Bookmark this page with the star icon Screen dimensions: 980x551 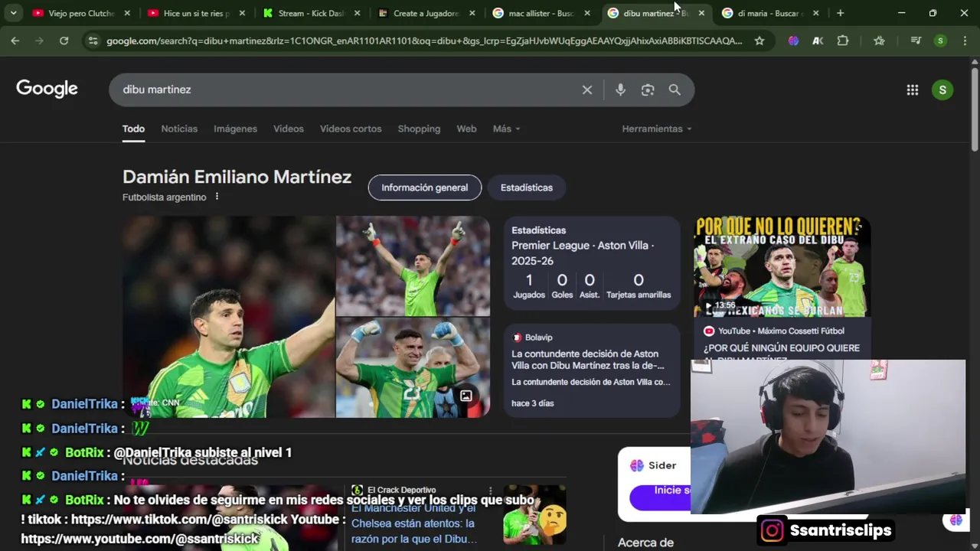(x=759, y=41)
